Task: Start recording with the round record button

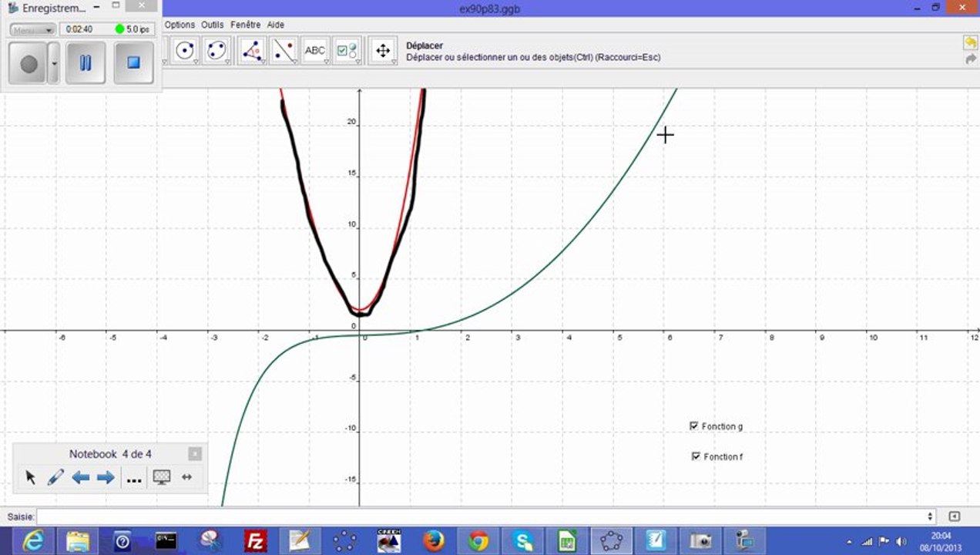Action: click(x=29, y=63)
